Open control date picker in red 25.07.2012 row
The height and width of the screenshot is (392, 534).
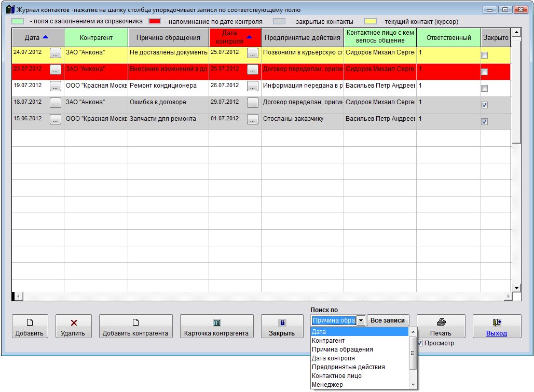pos(253,69)
